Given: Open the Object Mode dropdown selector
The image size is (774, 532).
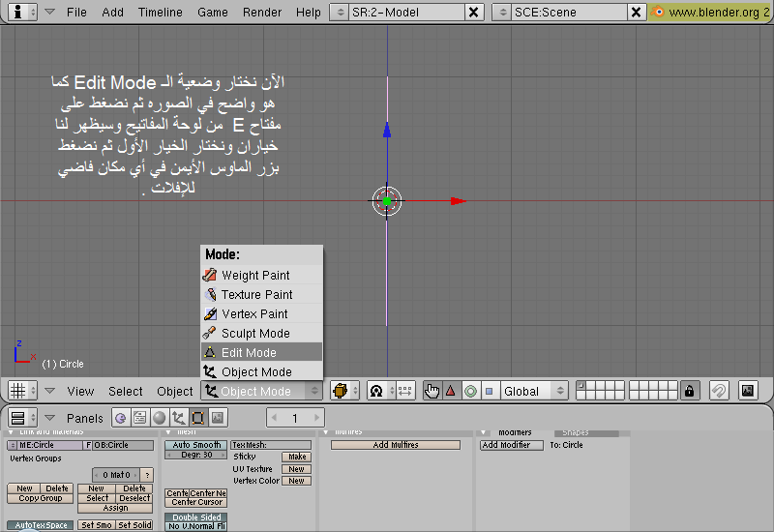Looking at the screenshot, I should (261, 392).
